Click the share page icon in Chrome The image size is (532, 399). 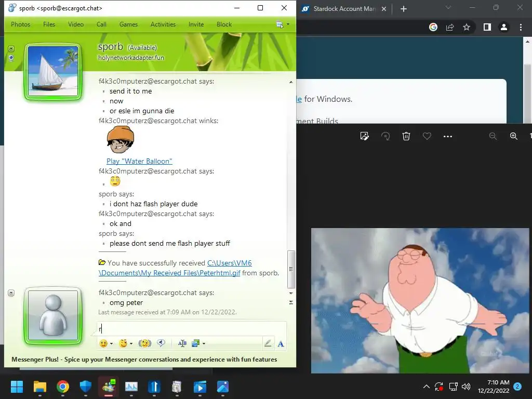[x=450, y=27]
